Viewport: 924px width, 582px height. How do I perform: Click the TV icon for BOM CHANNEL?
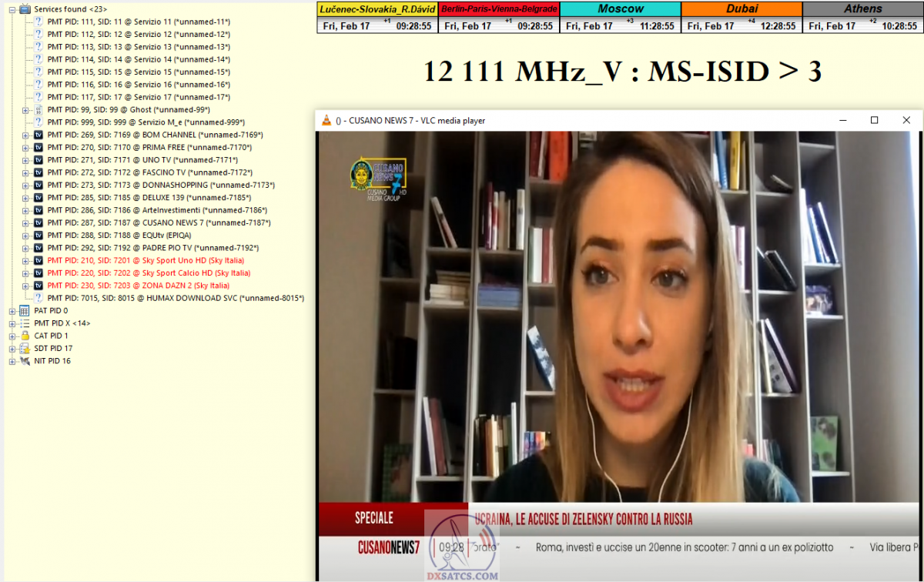[x=38, y=135]
